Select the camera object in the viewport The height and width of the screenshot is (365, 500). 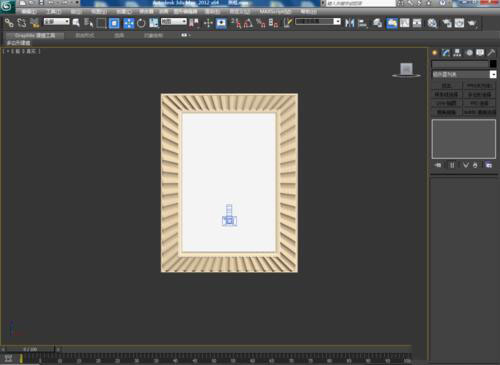(229, 216)
